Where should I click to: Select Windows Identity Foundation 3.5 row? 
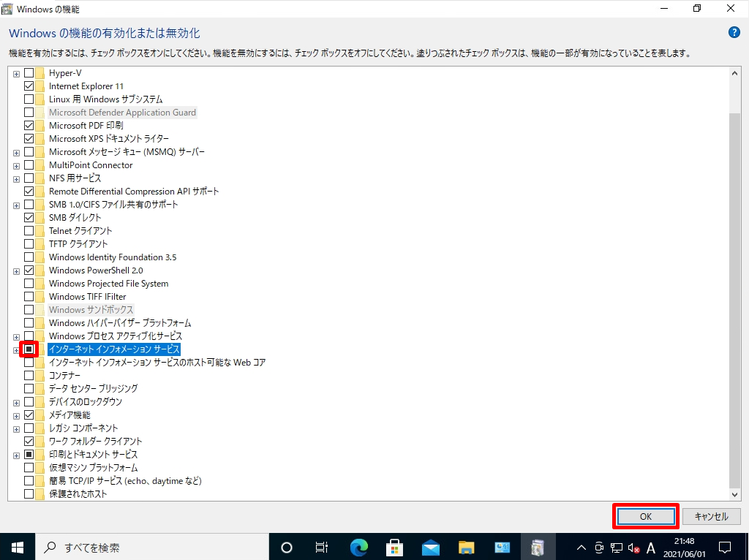[113, 257]
